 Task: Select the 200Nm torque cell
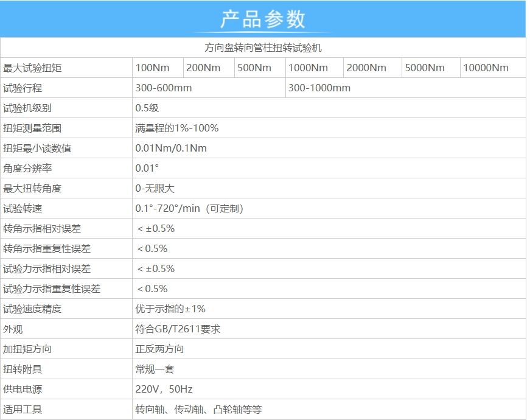(203, 68)
